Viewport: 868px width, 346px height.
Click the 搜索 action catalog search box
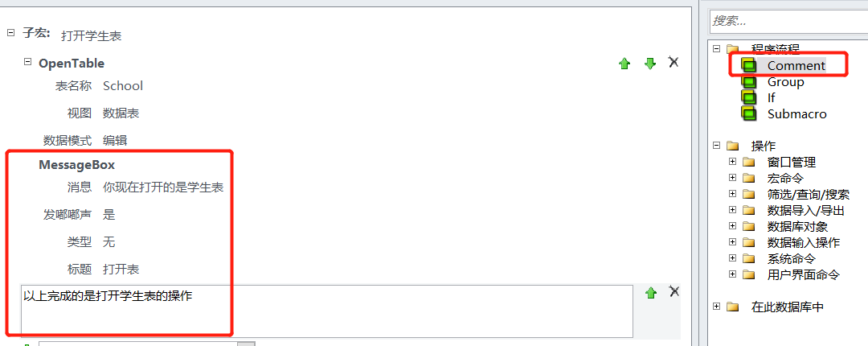[788, 20]
